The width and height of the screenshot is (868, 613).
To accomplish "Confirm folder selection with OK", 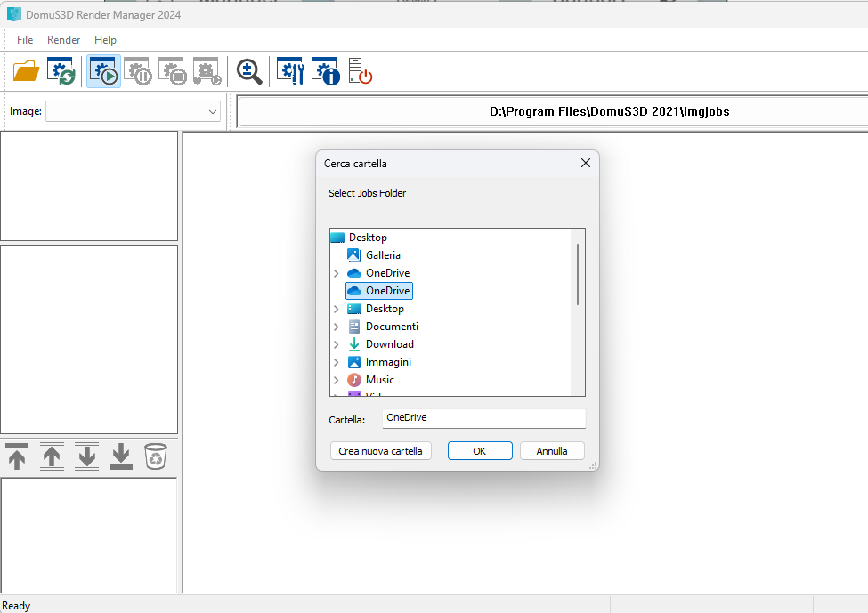I will [x=480, y=450].
